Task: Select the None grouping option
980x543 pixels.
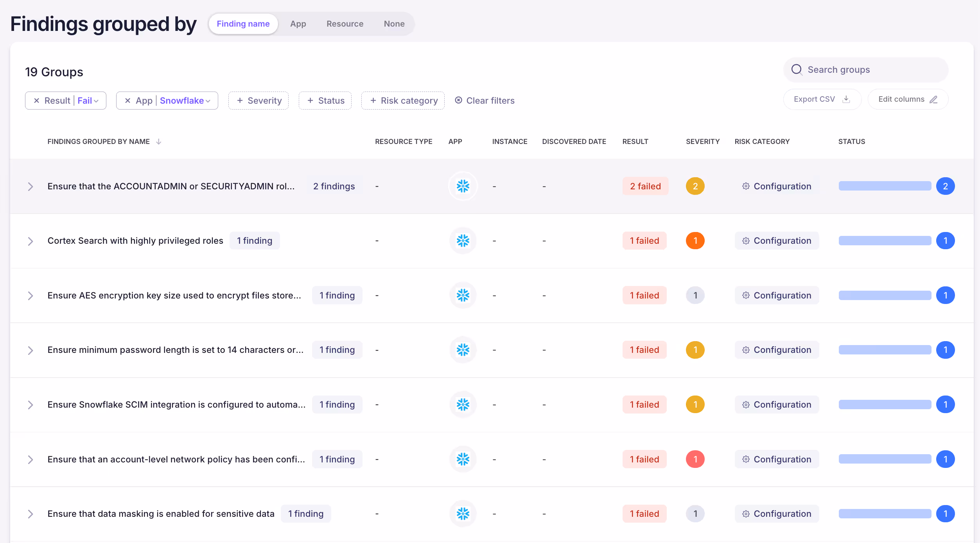Action: (x=394, y=24)
